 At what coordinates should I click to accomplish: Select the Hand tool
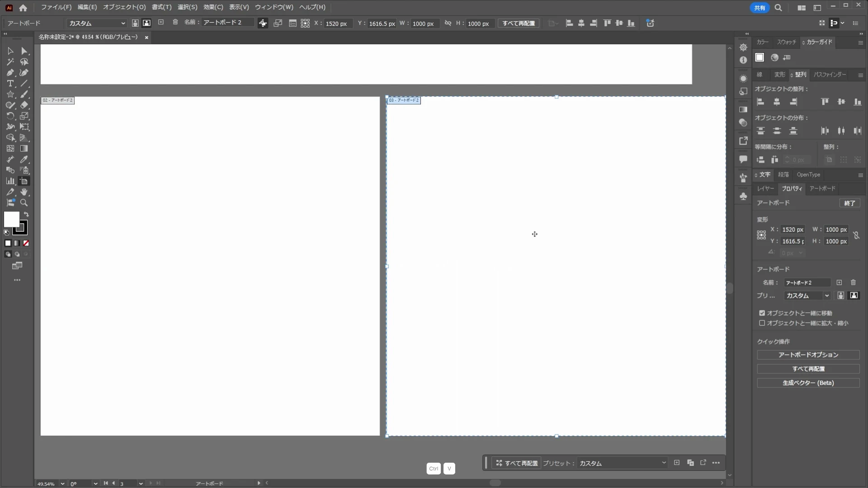pos(24,192)
